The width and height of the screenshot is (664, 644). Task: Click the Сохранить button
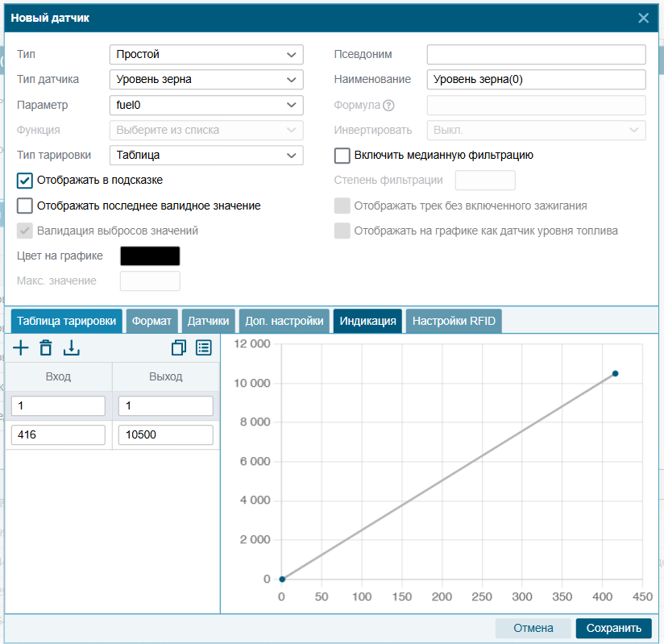pyautogui.click(x=613, y=628)
